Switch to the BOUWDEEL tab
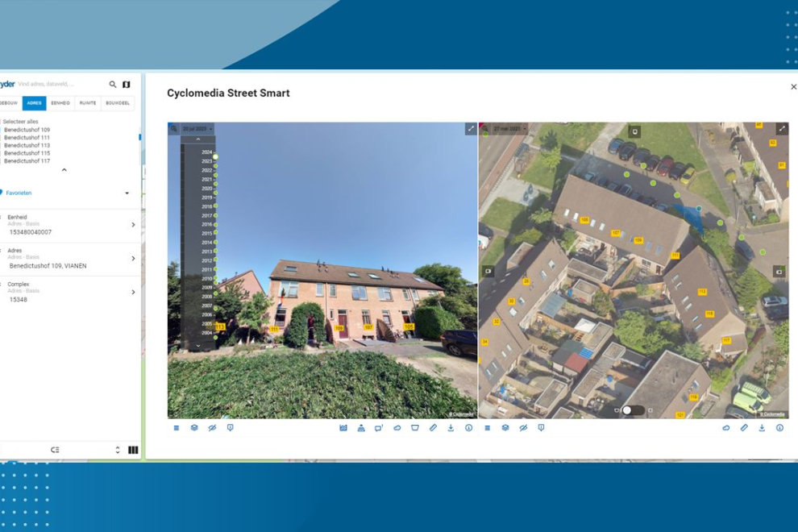 pos(118,103)
